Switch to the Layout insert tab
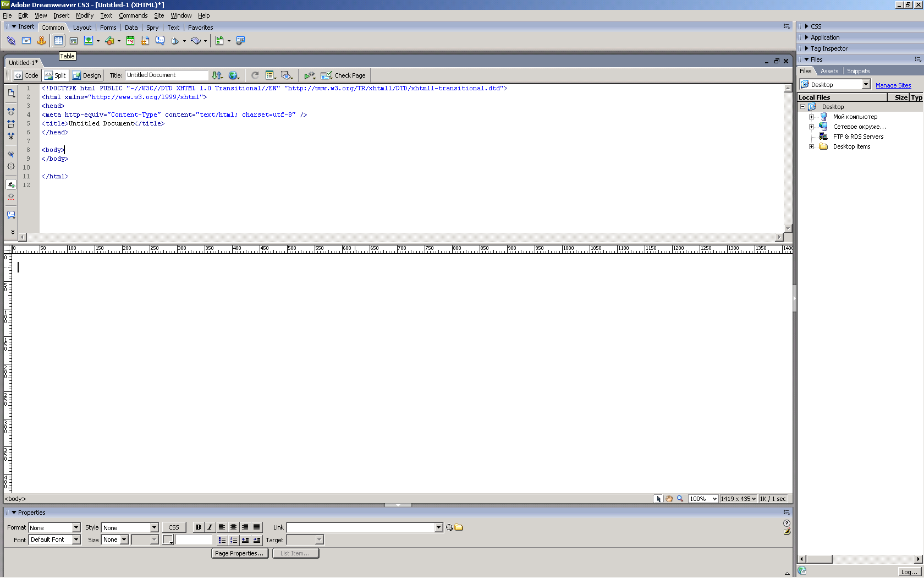Screen dimensions: 924x578 point(82,28)
